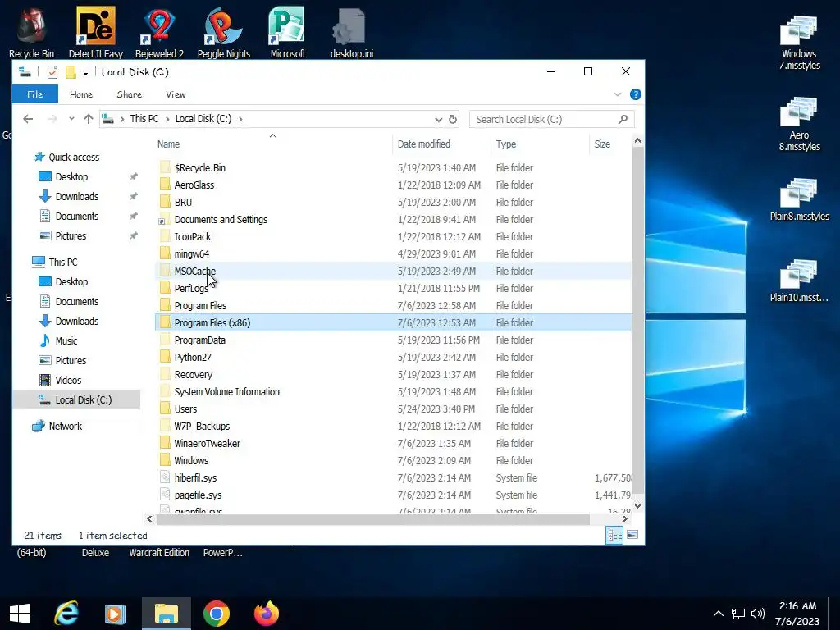Open the Windows Start button
840x630 pixels.
(20, 614)
